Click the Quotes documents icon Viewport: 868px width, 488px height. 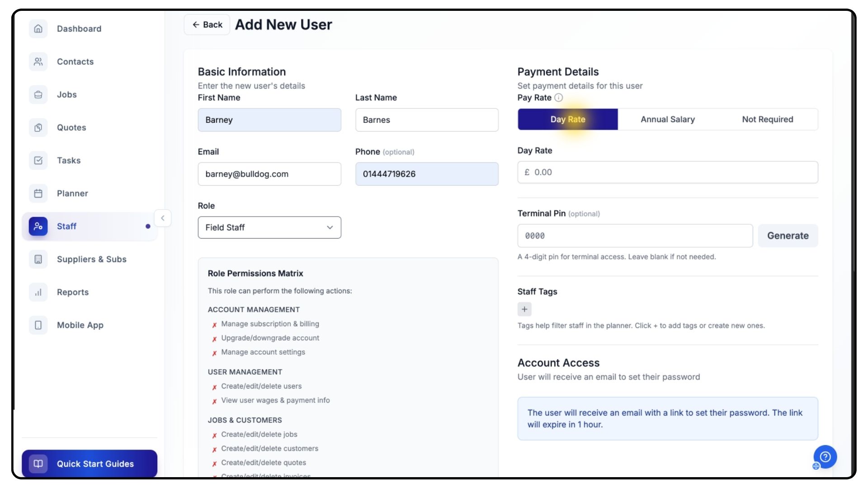[38, 128]
